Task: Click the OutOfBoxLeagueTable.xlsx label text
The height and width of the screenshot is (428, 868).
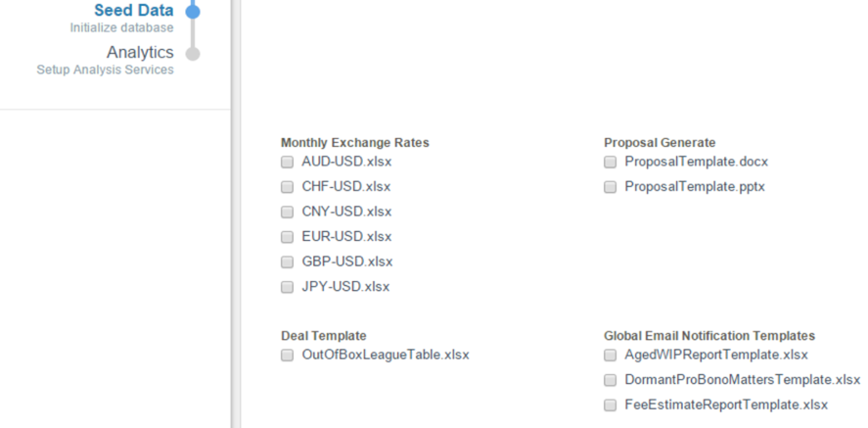Action: (385, 355)
